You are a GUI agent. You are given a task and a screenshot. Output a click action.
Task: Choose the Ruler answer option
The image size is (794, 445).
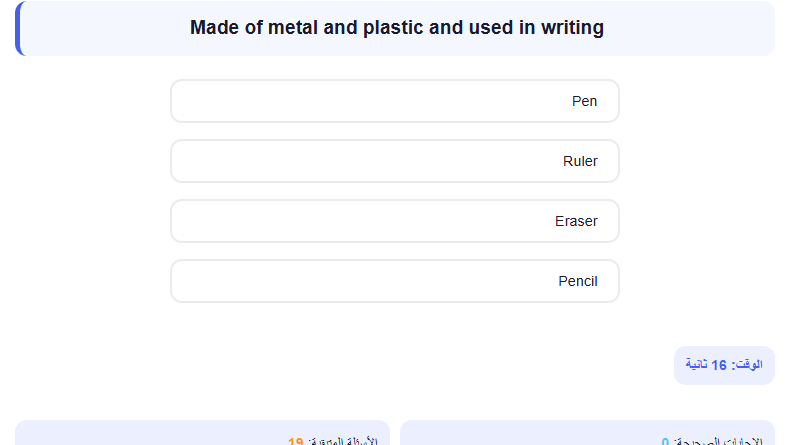(394, 161)
